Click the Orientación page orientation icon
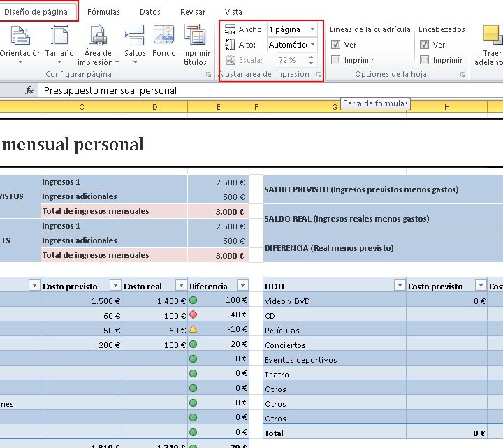Viewport: 503px width, 448px height. (x=20, y=36)
